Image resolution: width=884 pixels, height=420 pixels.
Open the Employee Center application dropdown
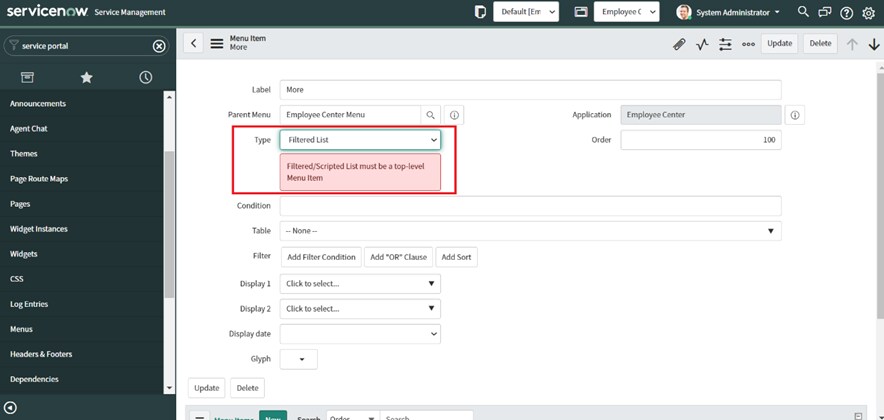pyautogui.click(x=626, y=12)
